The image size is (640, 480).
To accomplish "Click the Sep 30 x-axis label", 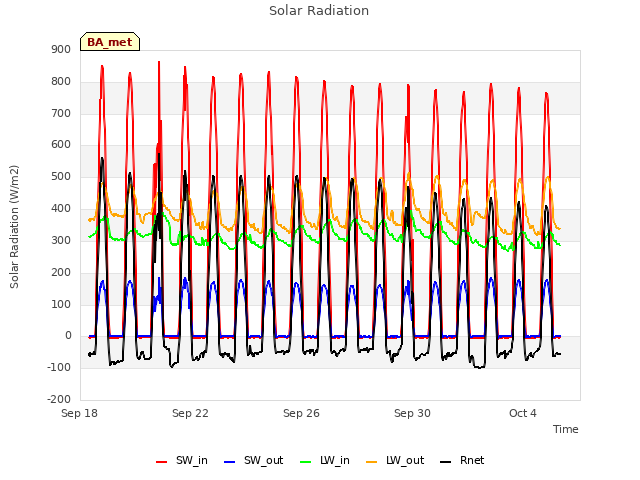I will click(x=412, y=413).
